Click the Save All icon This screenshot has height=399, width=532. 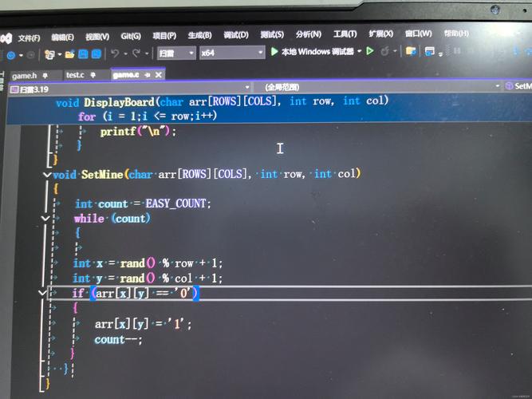tap(97, 53)
